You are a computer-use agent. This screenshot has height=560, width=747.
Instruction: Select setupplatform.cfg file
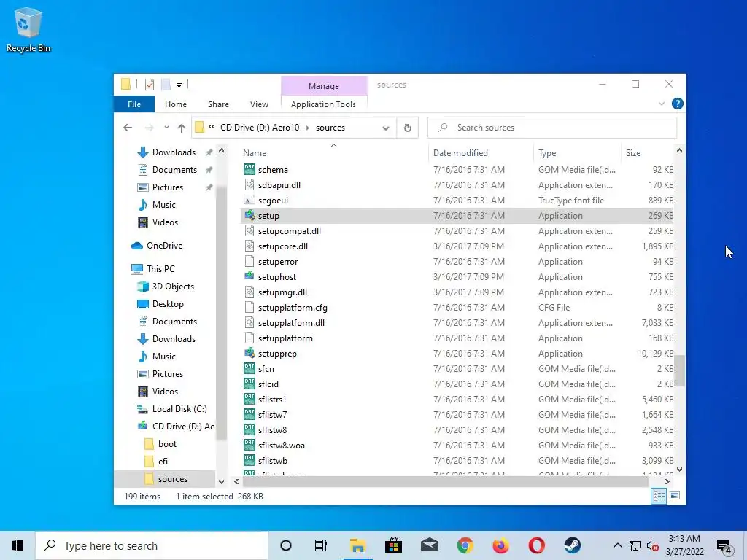tap(293, 308)
